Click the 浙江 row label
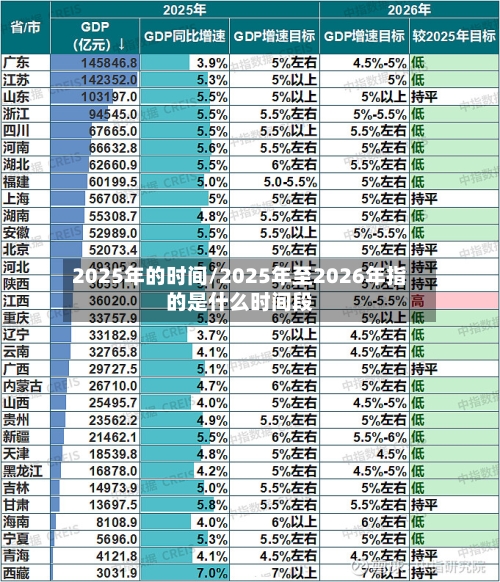This screenshot has width=500, height=582. (25, 114)
